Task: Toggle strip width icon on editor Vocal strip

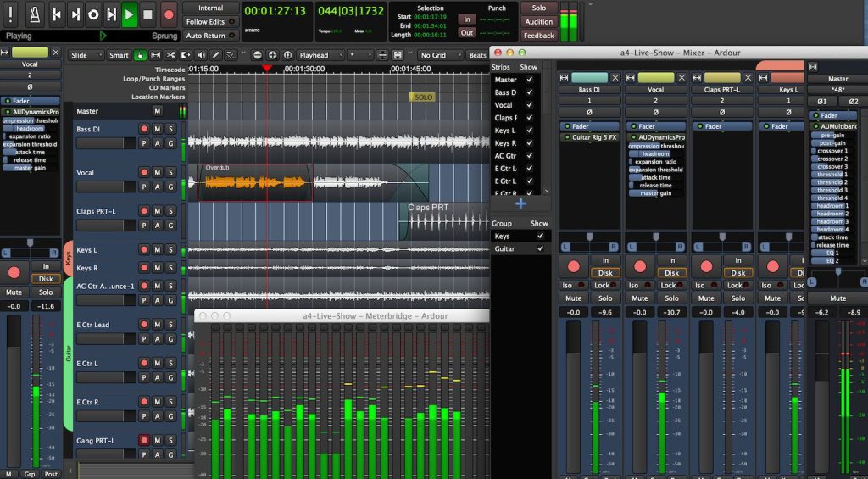Action: [5, 53]
